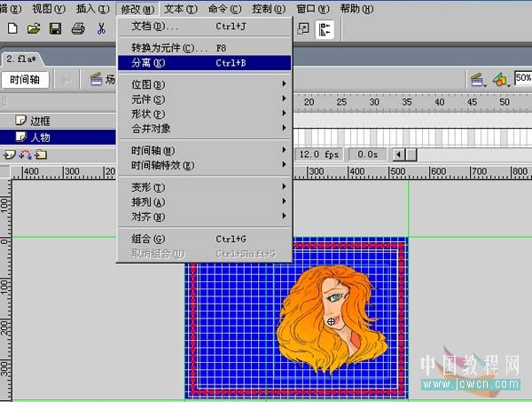The height and width of the screenshot is (402, 532).
Task: Open the Edit Scene clapperboard dropdown
Action: coord(478,80)
